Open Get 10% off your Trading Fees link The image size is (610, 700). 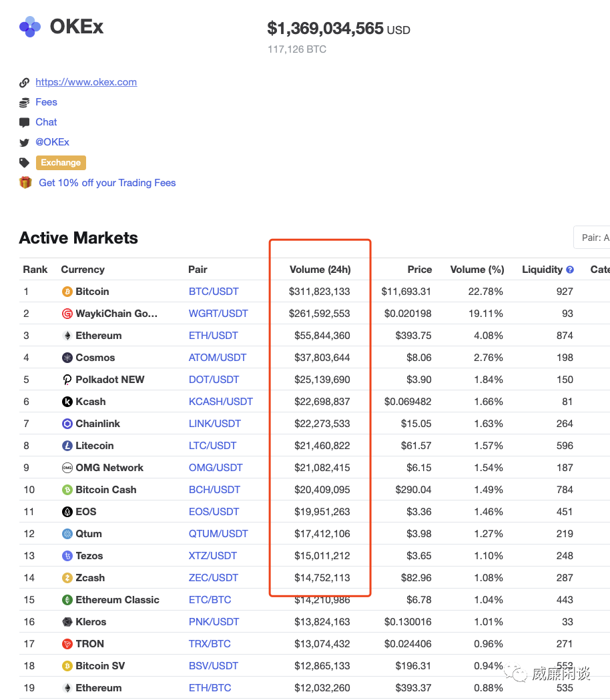pyautogui.click(x=107, y=183)
